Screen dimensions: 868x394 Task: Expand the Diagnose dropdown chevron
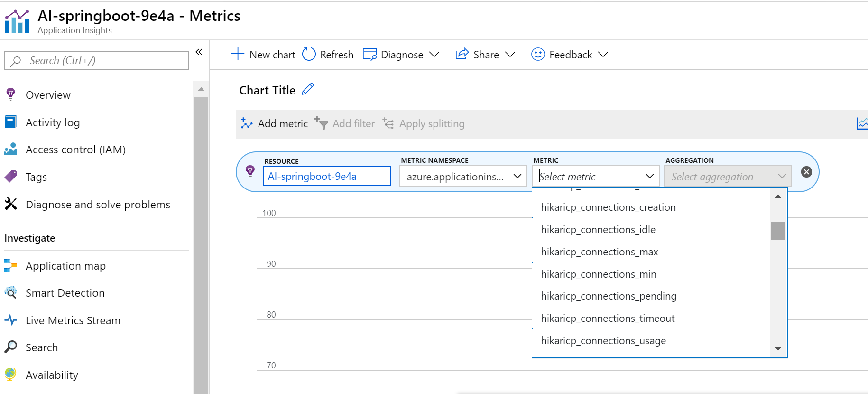tap(434, 55)
